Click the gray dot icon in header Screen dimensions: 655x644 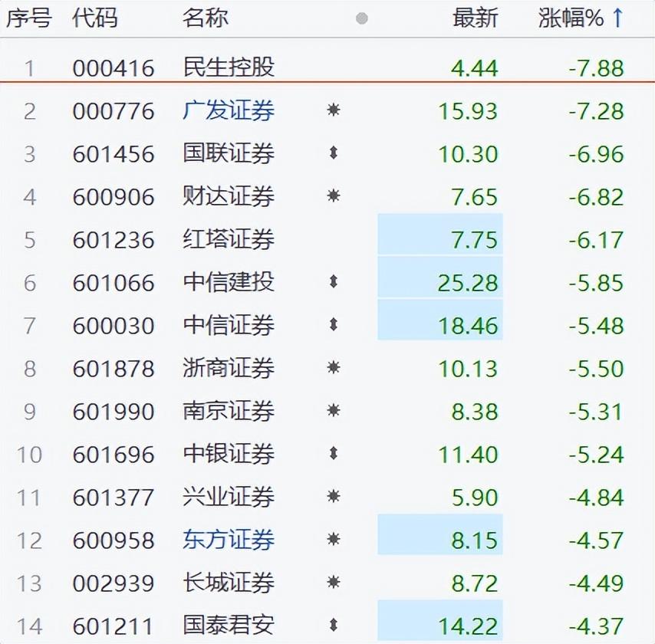tap(362, 18)
